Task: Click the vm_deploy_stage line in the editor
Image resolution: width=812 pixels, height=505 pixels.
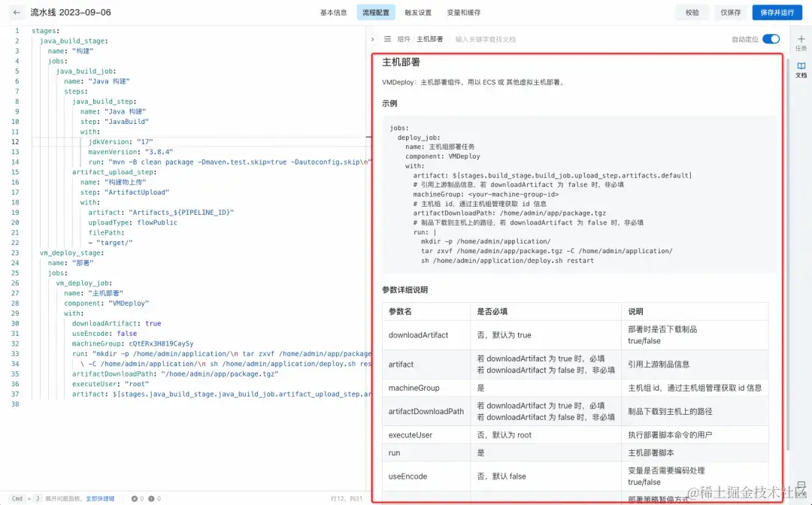Action: click(72, 253)
